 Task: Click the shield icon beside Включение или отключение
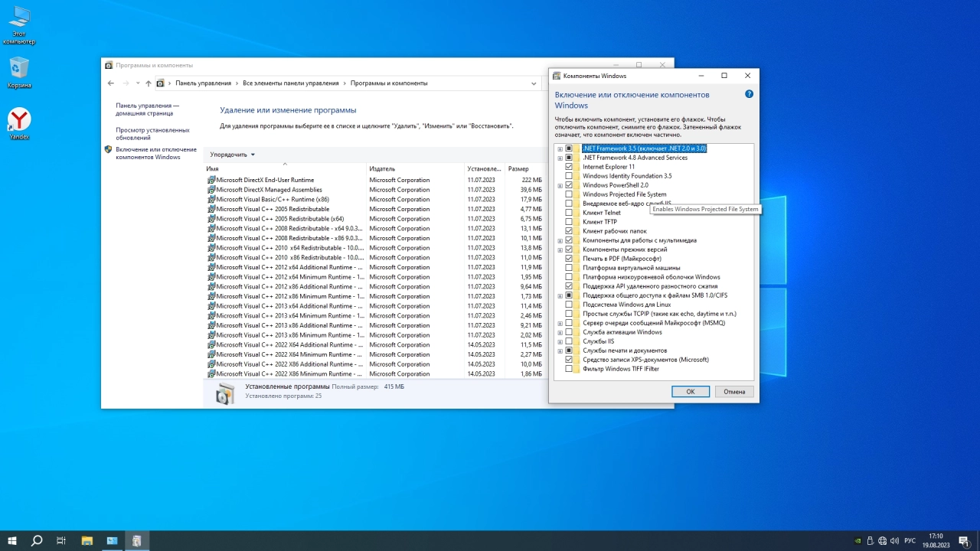point(109,150)
